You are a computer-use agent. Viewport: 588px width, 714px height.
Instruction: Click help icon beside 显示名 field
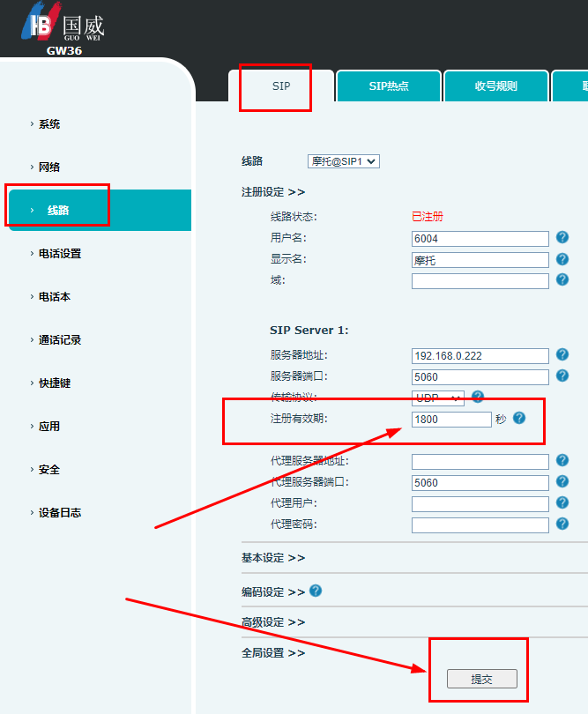click(x=562, y=259)
